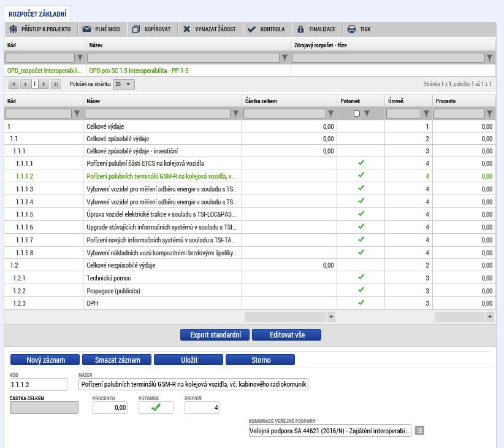Select row 1.1.1.5 Úprava vozidel elektrické trakce

(x=250, y=214)
